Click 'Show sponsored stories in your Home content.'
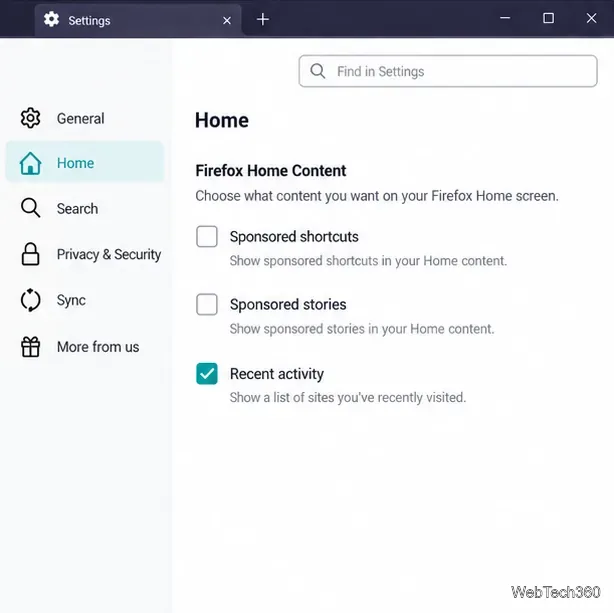614x613 pixels. [362, 329]
